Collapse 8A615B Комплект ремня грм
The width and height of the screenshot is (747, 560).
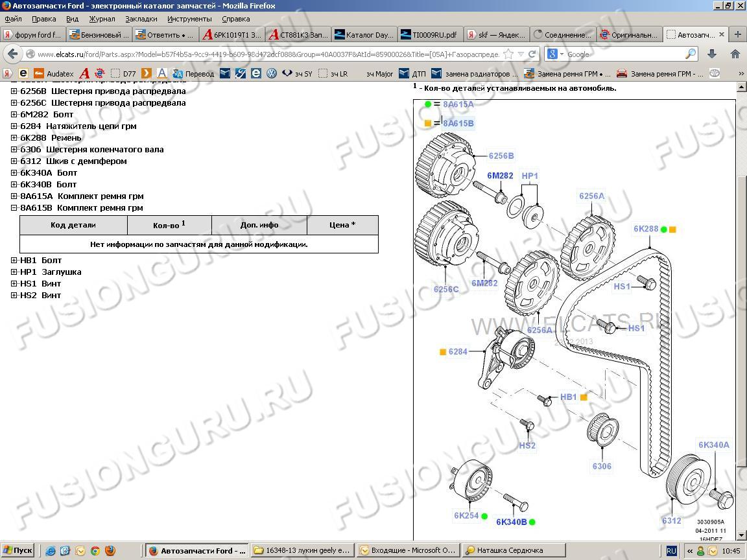[14, 207]
